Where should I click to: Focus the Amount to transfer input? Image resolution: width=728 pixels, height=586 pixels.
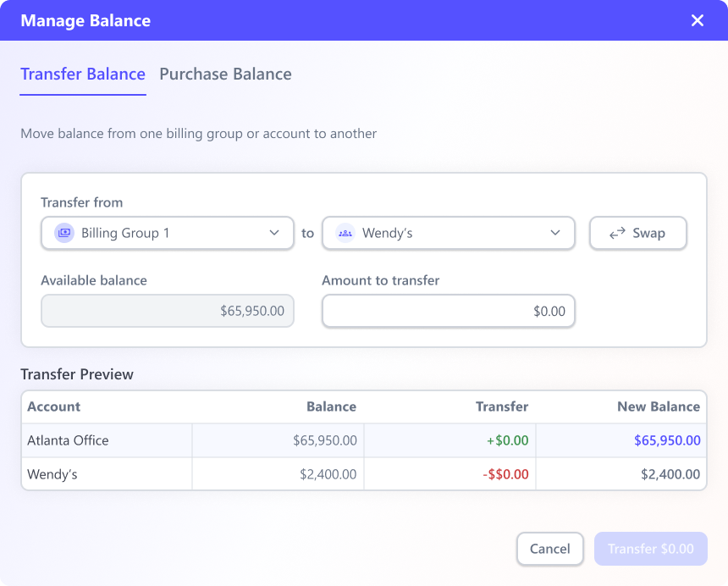click(x=449, y=311)
